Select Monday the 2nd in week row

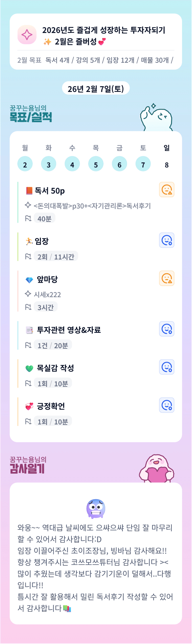pos(25,164)
